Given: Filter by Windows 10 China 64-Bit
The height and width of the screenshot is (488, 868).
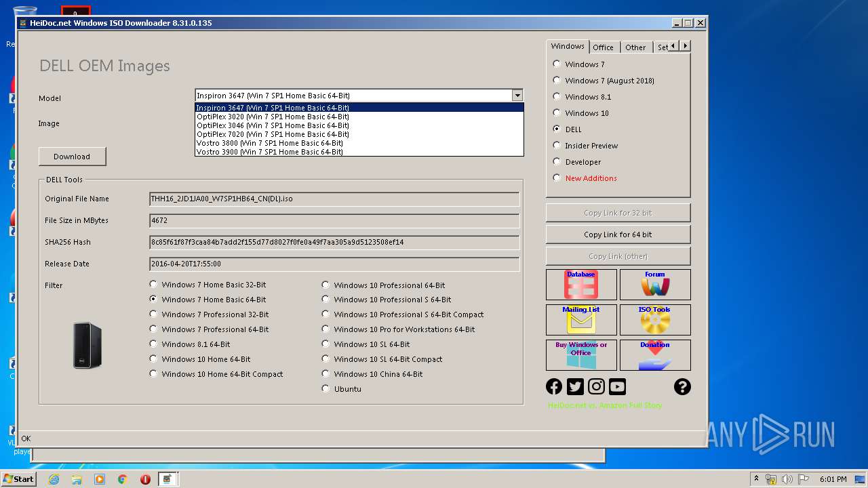Looking at the screenshot, I should [x=325, y=374].
